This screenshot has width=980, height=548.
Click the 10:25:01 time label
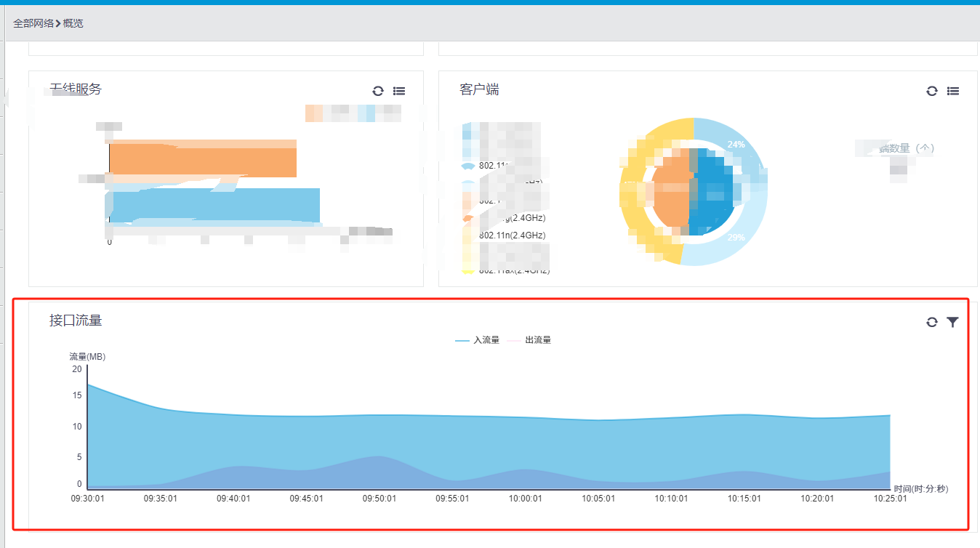pos(891,499)
